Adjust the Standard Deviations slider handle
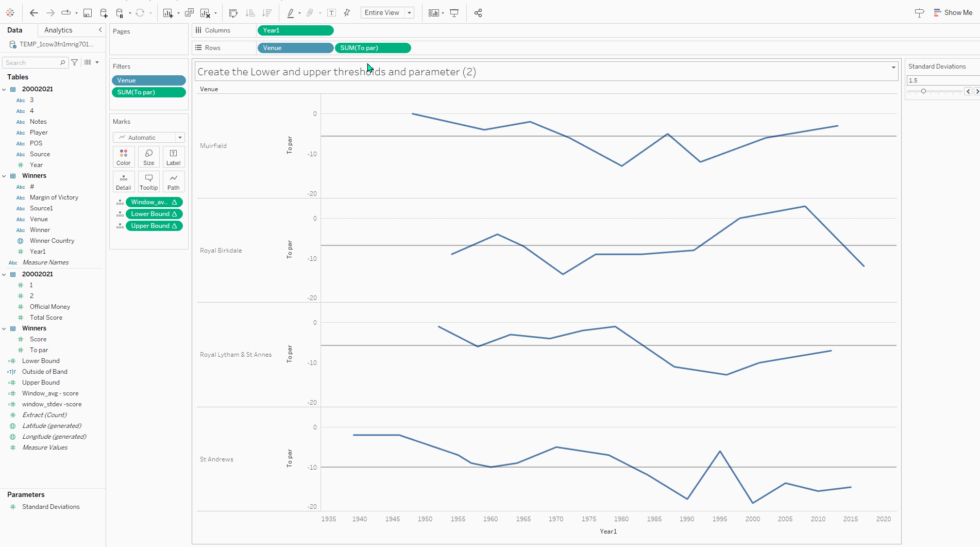 coord(923,91)
